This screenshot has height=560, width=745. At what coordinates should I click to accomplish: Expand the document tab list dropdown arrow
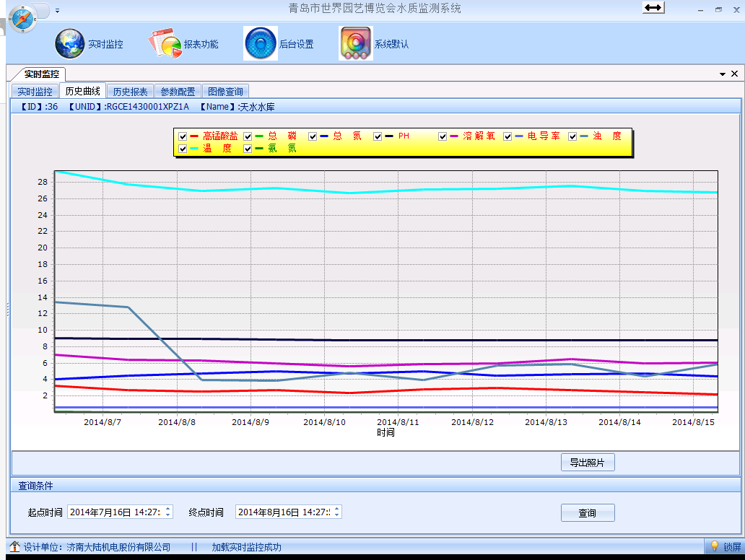tap(722, 74)
